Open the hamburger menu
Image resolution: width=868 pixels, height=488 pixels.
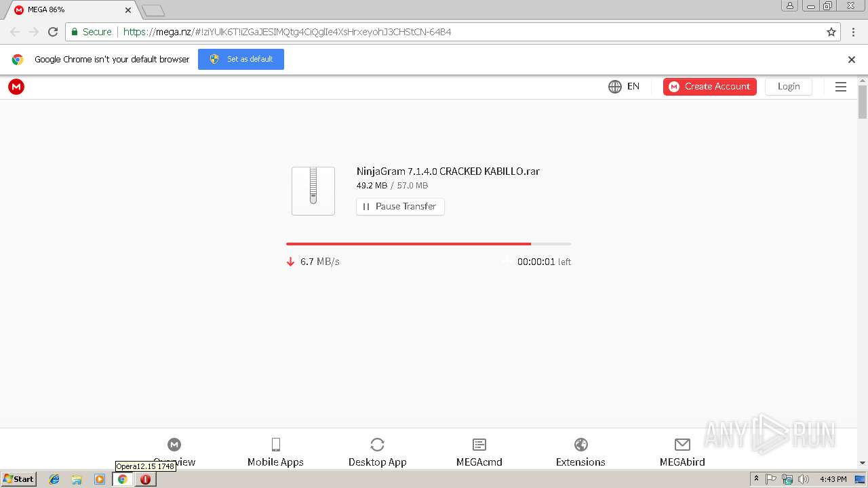point(841,87)
